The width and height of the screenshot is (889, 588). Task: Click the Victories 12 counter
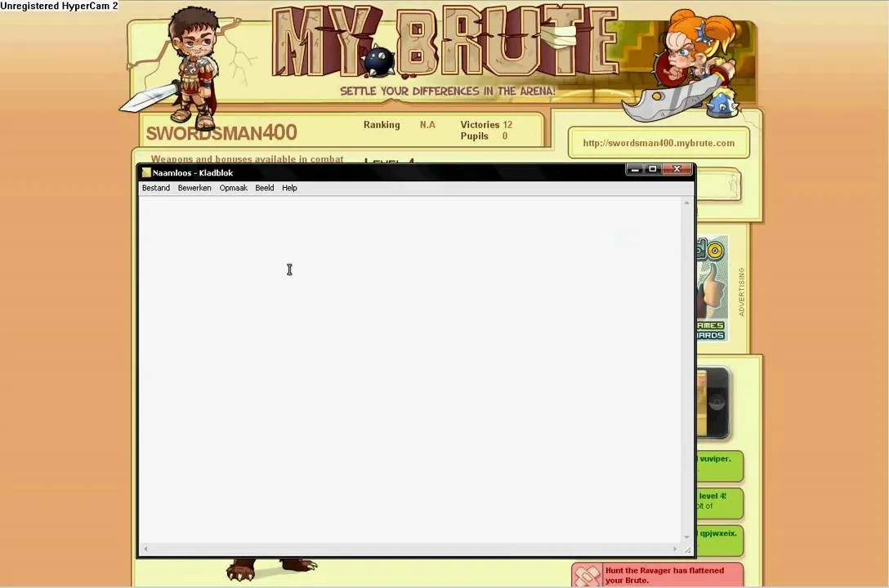(486, 125)
